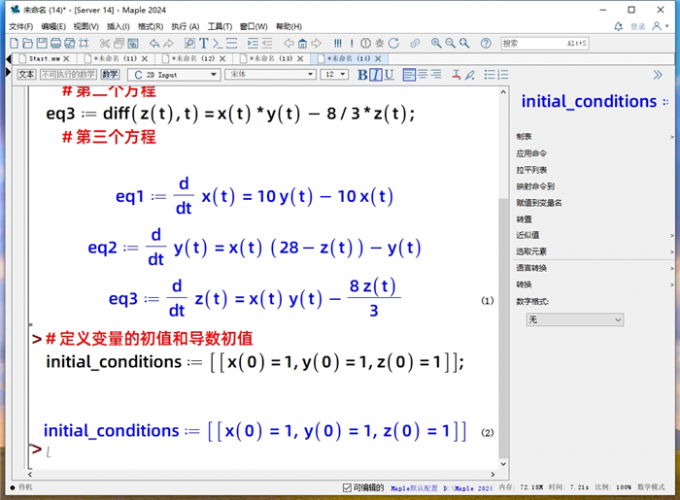Insert text with the T toolbar icon
Image resolution: width=680 pixels, height=500 pixels.
click(203, 43)
